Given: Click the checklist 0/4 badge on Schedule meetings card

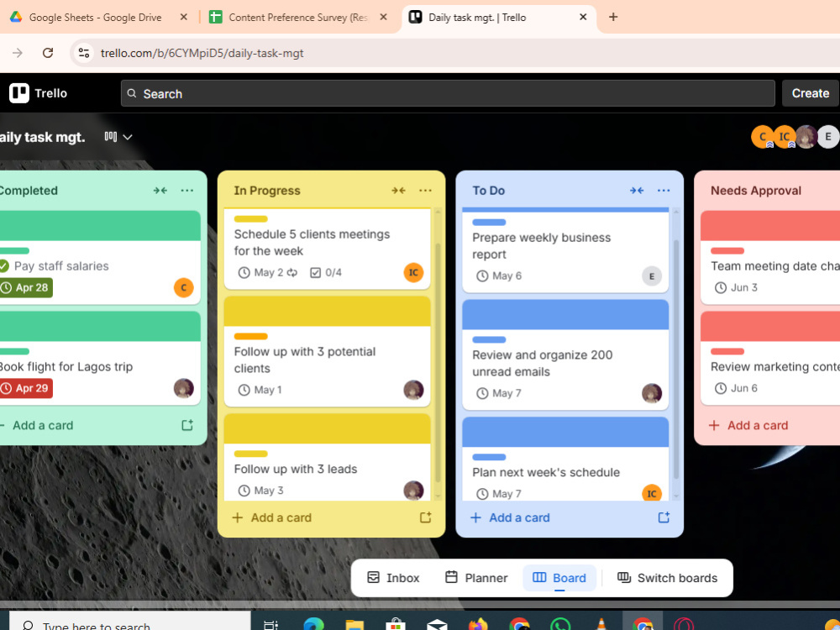Looking at the screenshot, I should pyautogui.click(x=326, y=273).
